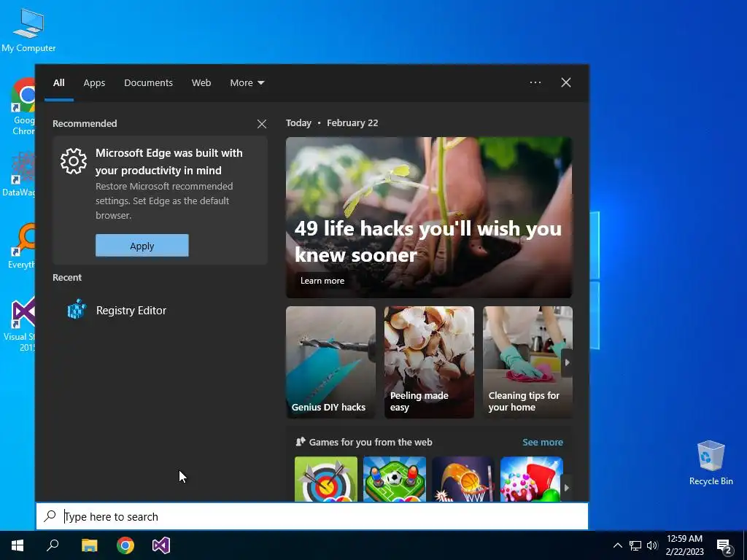Show more games with the arrow
Screen dimensions: 747x560
pos(566,488)
